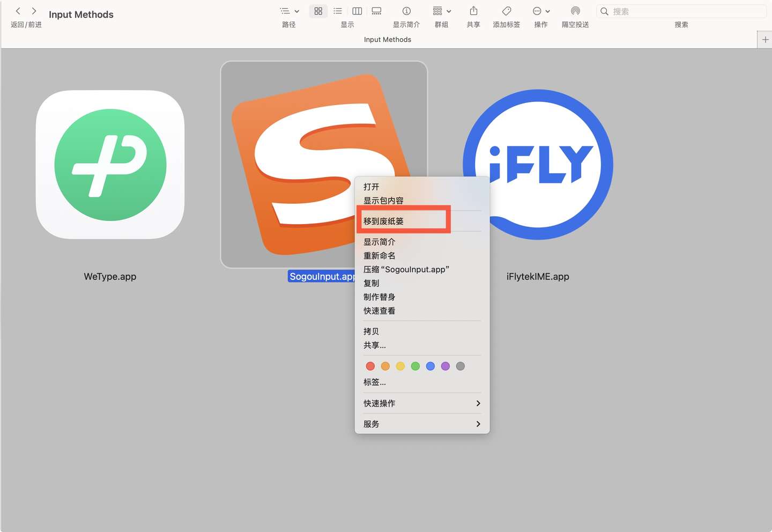This screenshot has height=532, width=772.
Task: Choose 制作替身 in the context menu
Action: tap(422, 297)
